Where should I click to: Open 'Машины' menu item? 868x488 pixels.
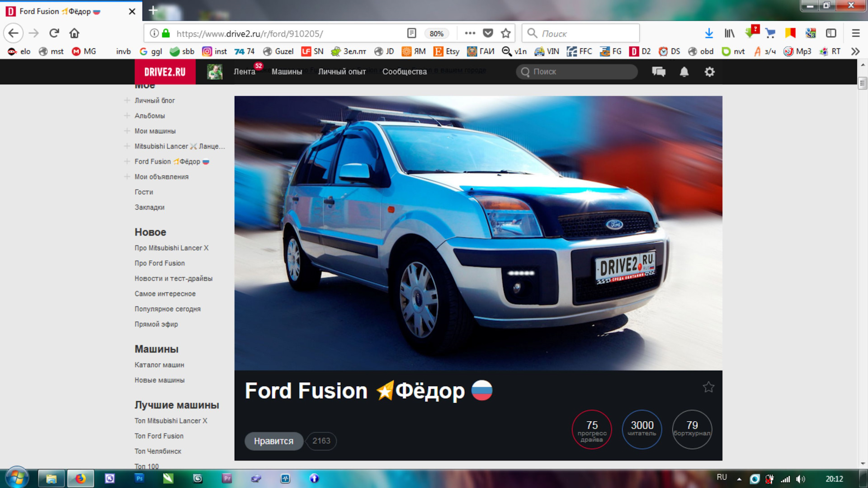[287, 71]
